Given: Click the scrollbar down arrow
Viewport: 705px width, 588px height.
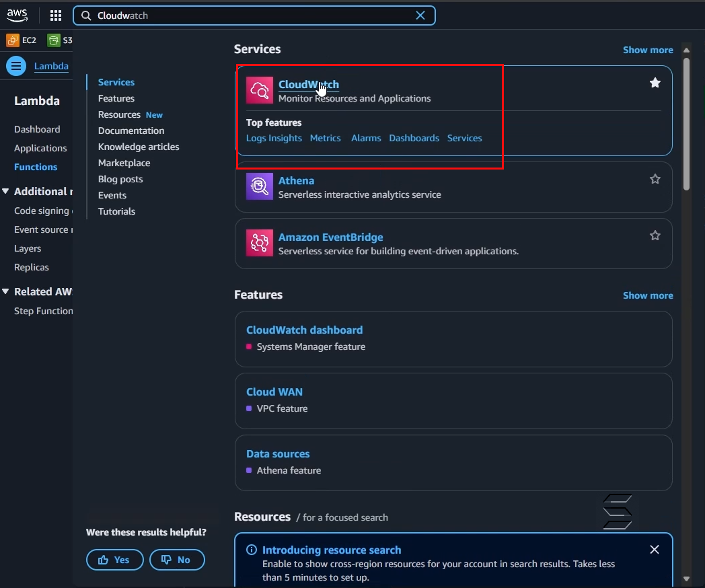Looking at the screenshot, I should tap(687, 579).
